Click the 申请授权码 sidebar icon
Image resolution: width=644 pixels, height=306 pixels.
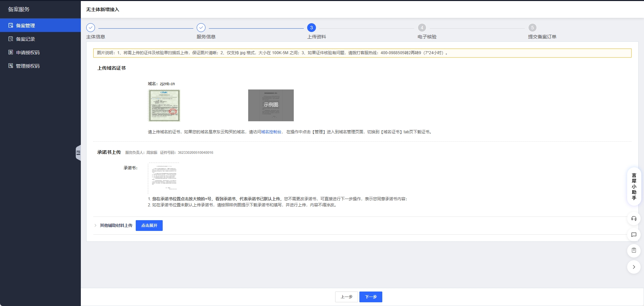click(x=11, y=52)
